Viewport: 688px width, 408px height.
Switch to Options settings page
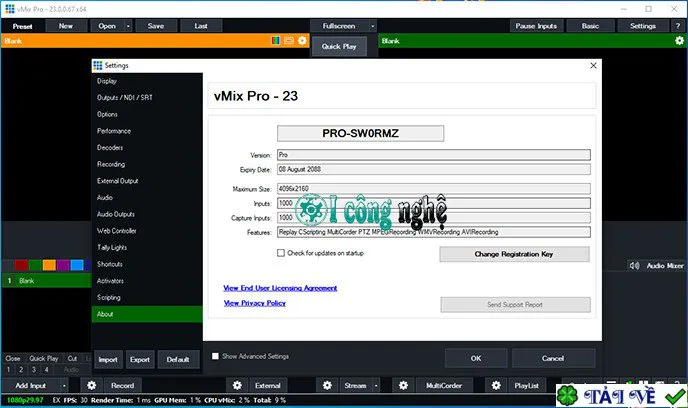coord(147,114)
